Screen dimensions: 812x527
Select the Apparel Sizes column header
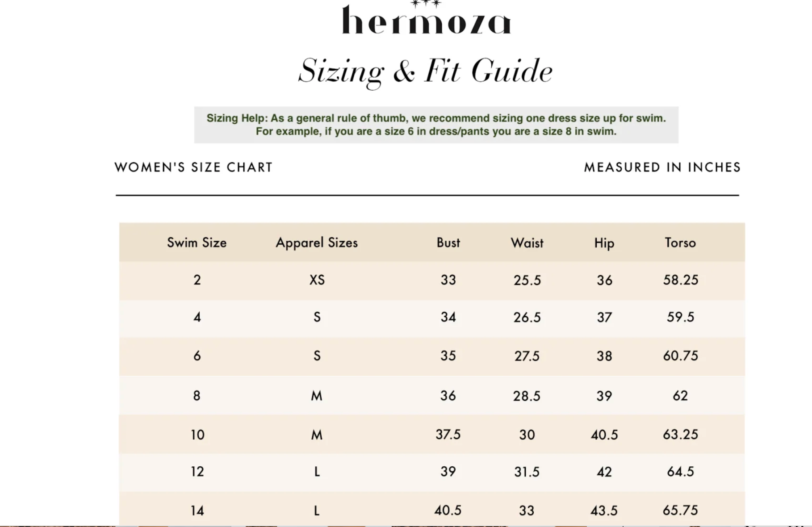click(x=317, y=243)
